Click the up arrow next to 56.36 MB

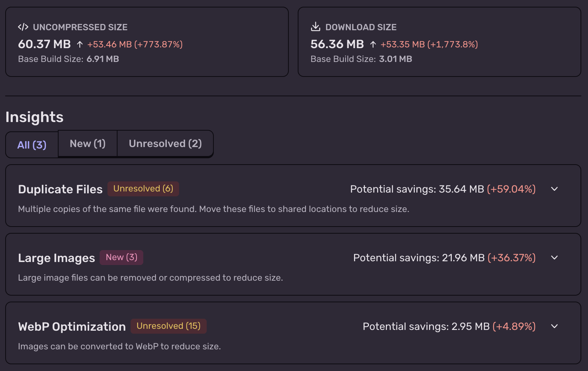coord(373,44)
